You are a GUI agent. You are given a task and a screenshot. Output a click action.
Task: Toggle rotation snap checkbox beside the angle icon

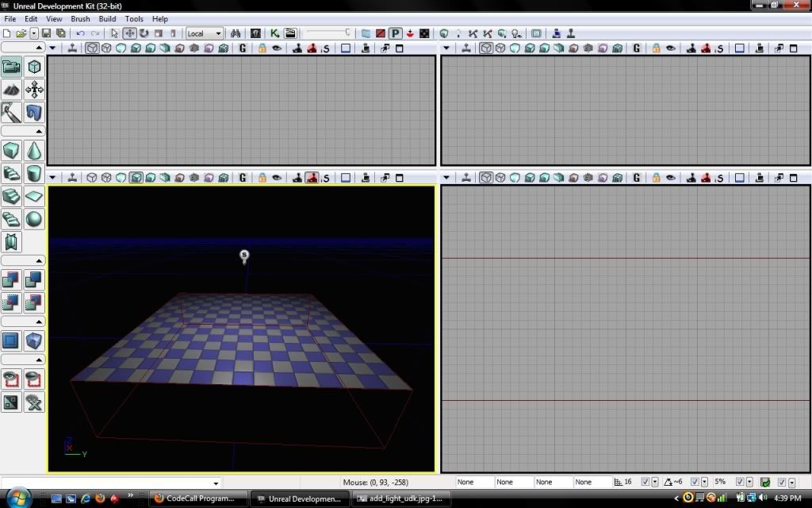point(695,482)
